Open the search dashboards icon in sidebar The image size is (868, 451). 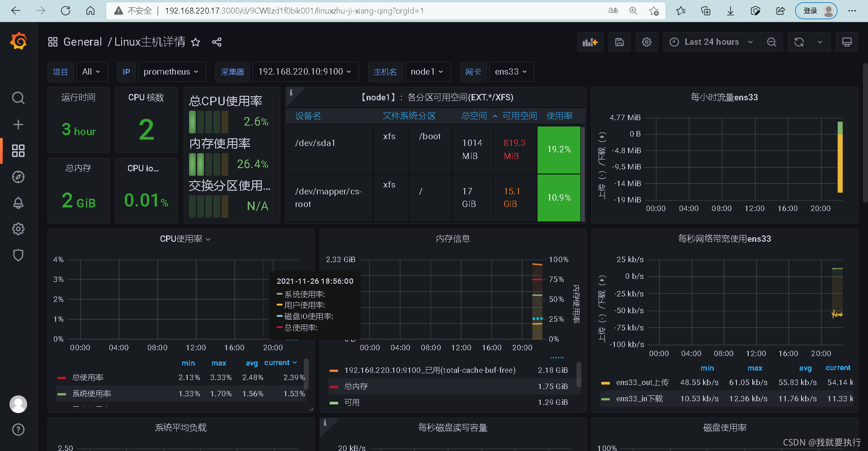point(18,98)
